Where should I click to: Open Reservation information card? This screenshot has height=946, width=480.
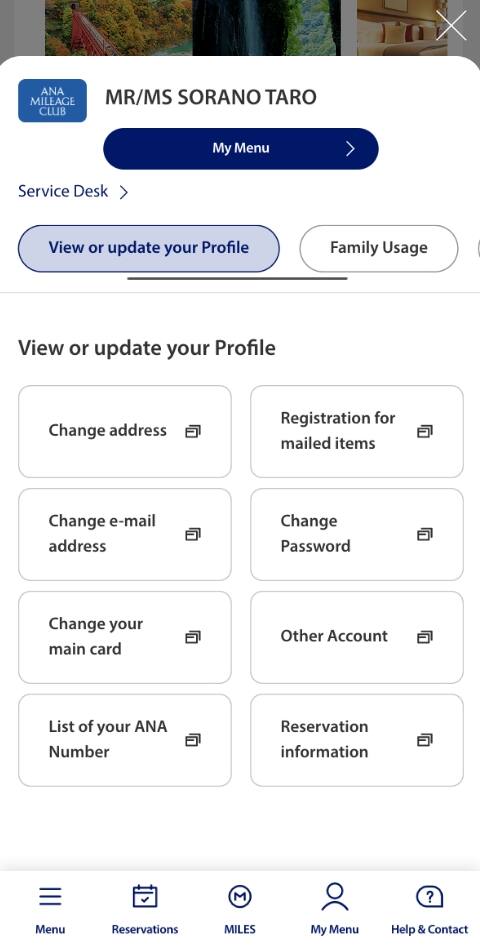tap(357, 740)
